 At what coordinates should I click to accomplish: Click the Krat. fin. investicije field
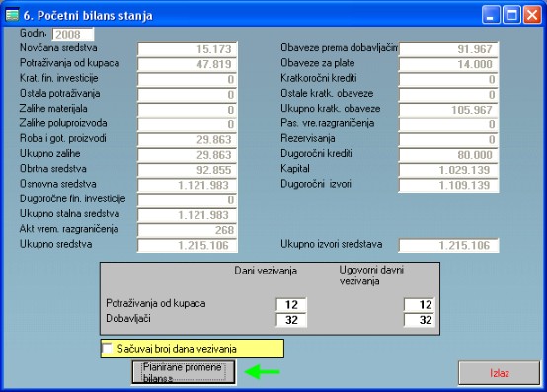point(188,80)
